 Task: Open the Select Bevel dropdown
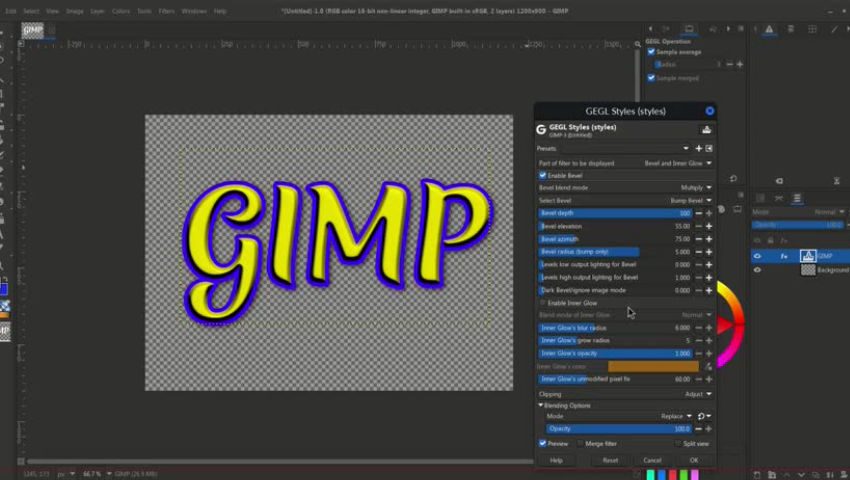point(709,200)
